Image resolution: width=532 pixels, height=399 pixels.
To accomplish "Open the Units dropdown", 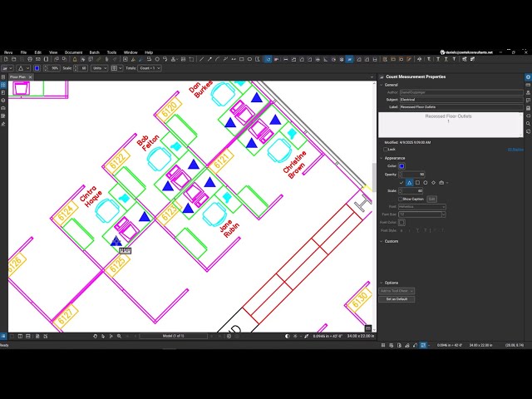I will 100,68.
